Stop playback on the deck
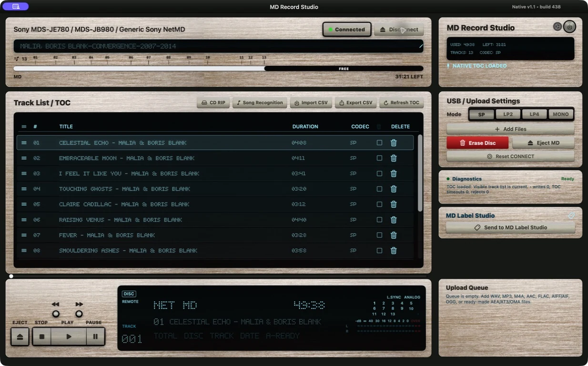Viewport: 588px width, 366px height. (x=42, y=336)
